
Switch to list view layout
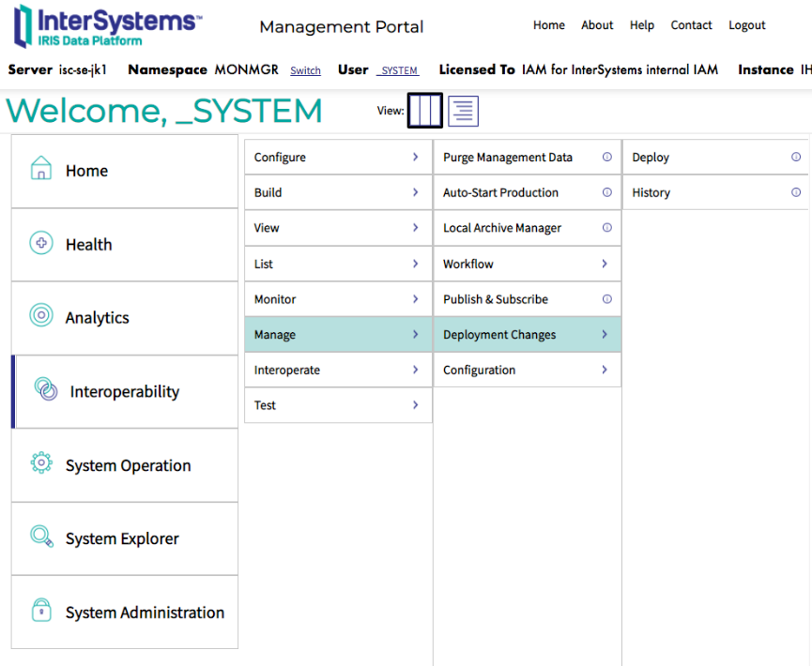tap(463, 111)
